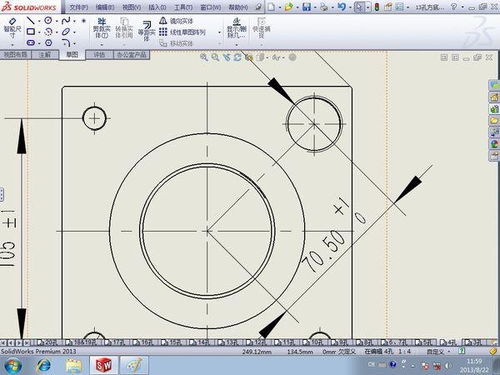Open the 文件(F) menu

(x=79, y=7)
